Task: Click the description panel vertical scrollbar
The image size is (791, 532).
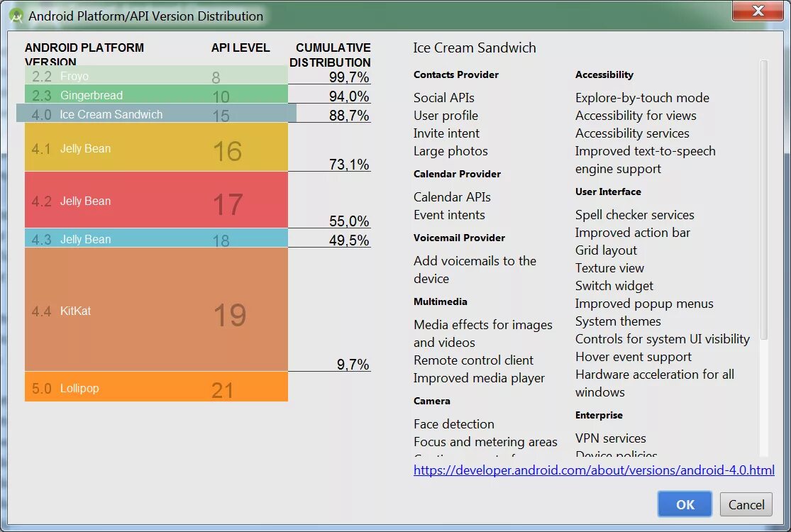Action: coord(764,201)
